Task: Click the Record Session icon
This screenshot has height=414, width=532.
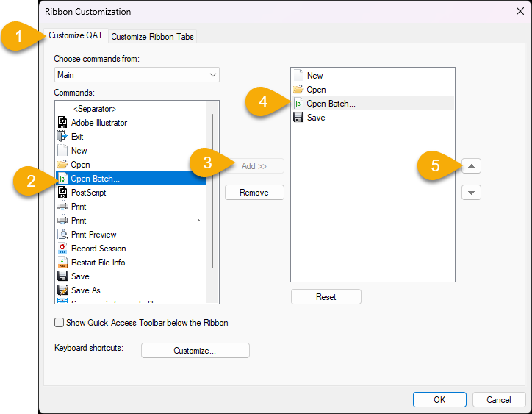Action: (62, 249)
